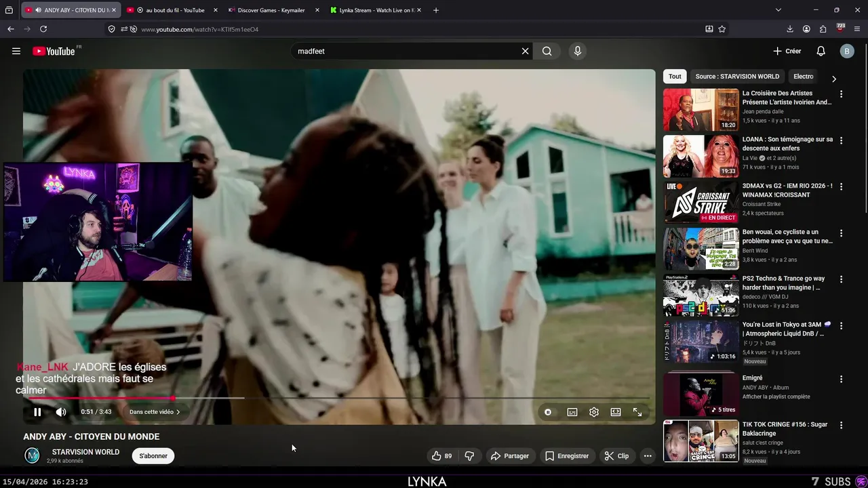
Task: Open the Firefox application menu
Action: click(x=857, y=29)
